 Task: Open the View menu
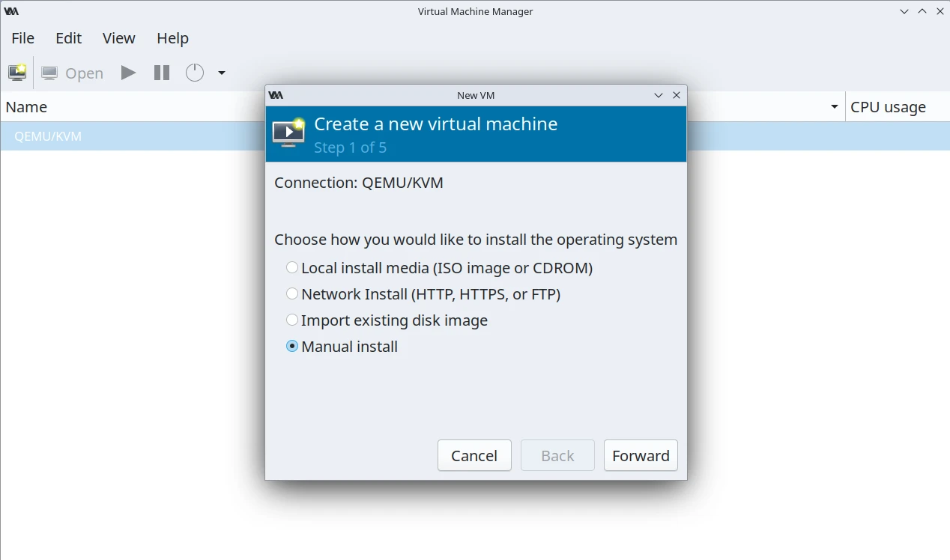[x=119, y=38]
